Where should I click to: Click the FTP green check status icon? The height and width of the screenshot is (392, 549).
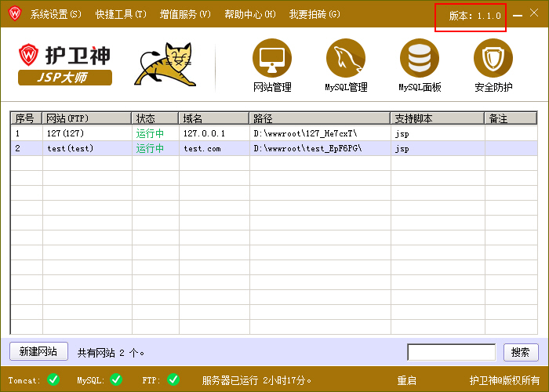(173, 379)
